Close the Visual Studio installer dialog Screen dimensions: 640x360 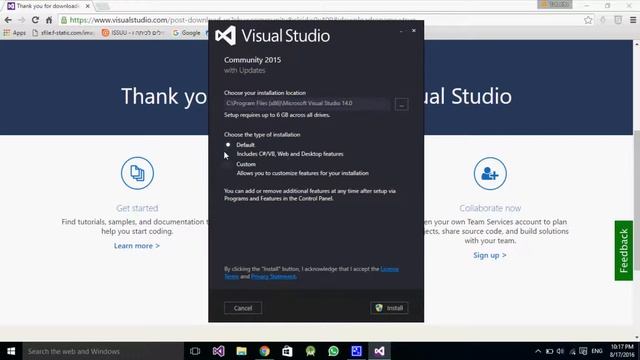tap(414, 31)
